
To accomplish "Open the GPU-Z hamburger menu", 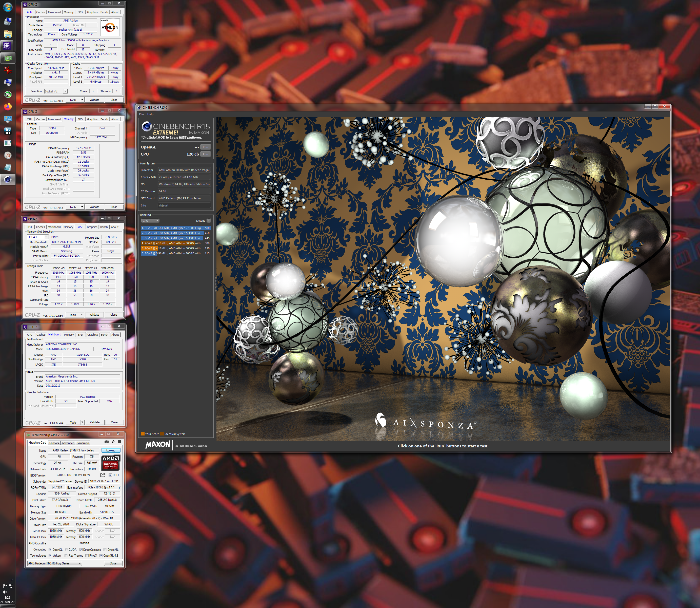I will pyautogui.click(x=120, y=442).
